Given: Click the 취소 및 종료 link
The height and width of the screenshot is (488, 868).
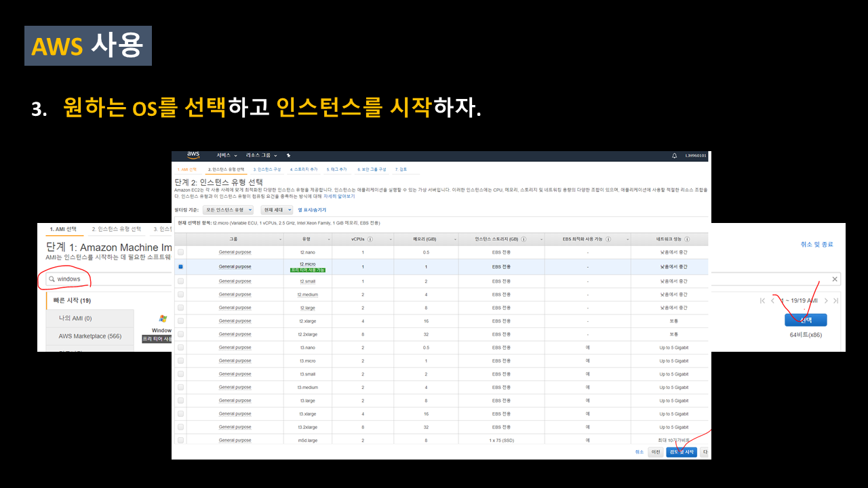Looking at the screenshot, I should pos(816,244).
